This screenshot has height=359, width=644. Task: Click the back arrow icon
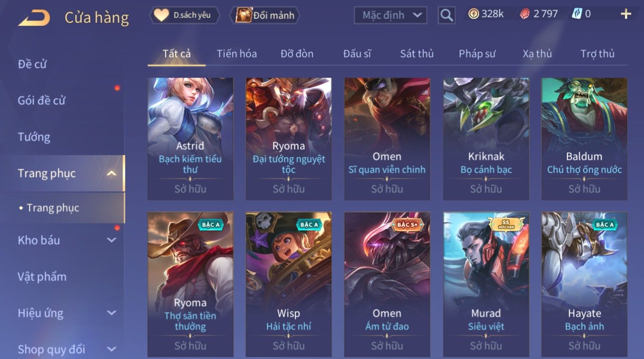click(34, 18)
